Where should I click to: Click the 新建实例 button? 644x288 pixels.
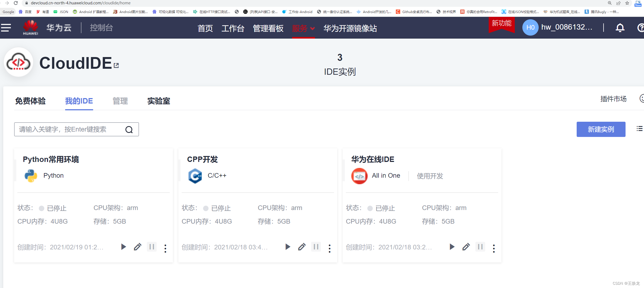pyautogui.click(x=601, y=129)
